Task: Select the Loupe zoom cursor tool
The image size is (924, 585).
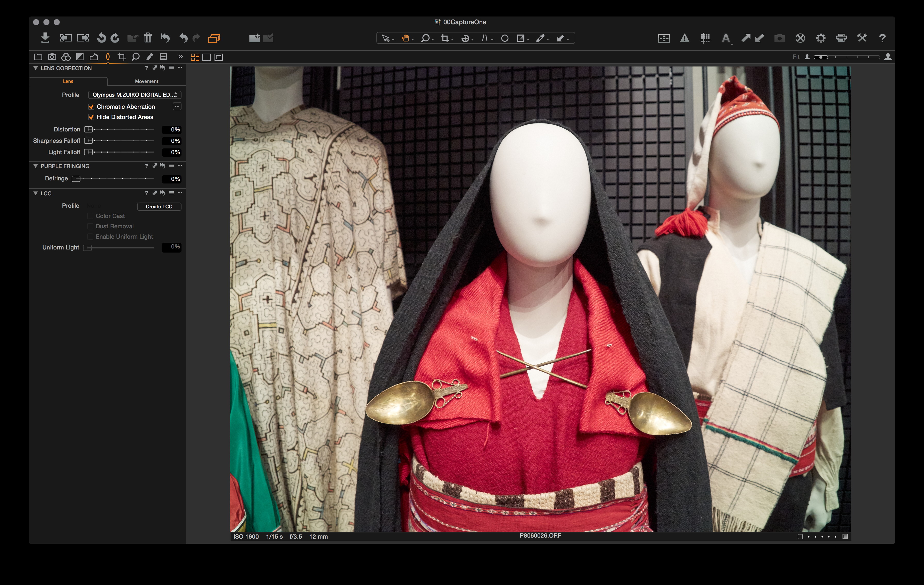Action: pos(425,38)
